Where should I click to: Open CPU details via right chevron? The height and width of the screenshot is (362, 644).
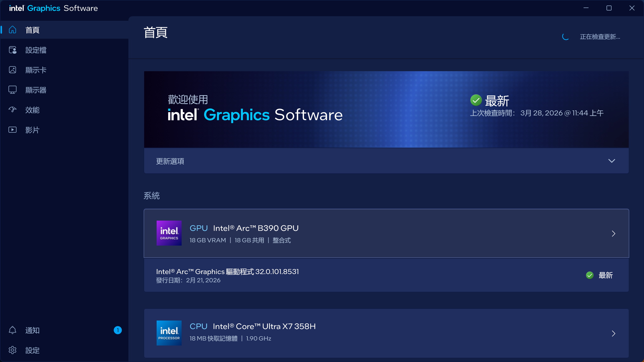click(x=613, y=334)
